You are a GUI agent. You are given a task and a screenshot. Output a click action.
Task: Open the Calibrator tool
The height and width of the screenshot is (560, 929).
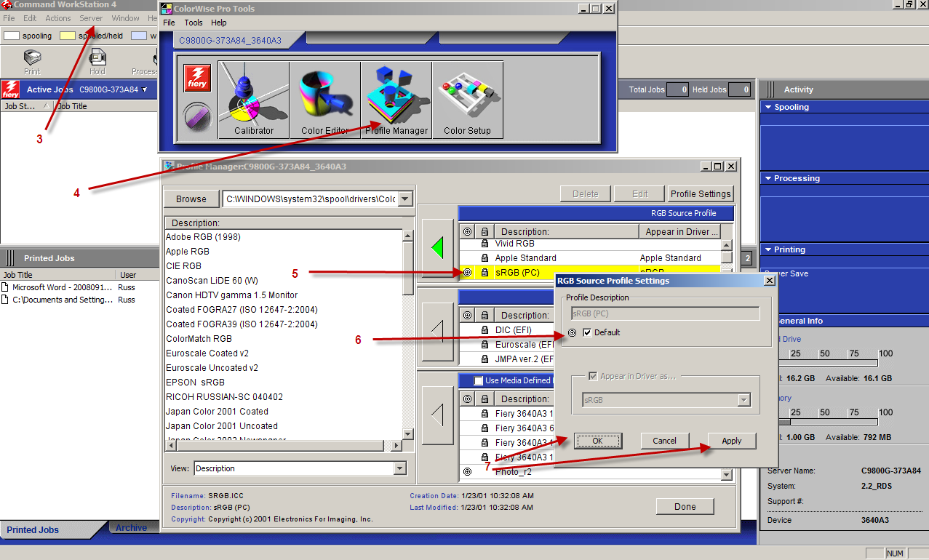coord(254,100)
